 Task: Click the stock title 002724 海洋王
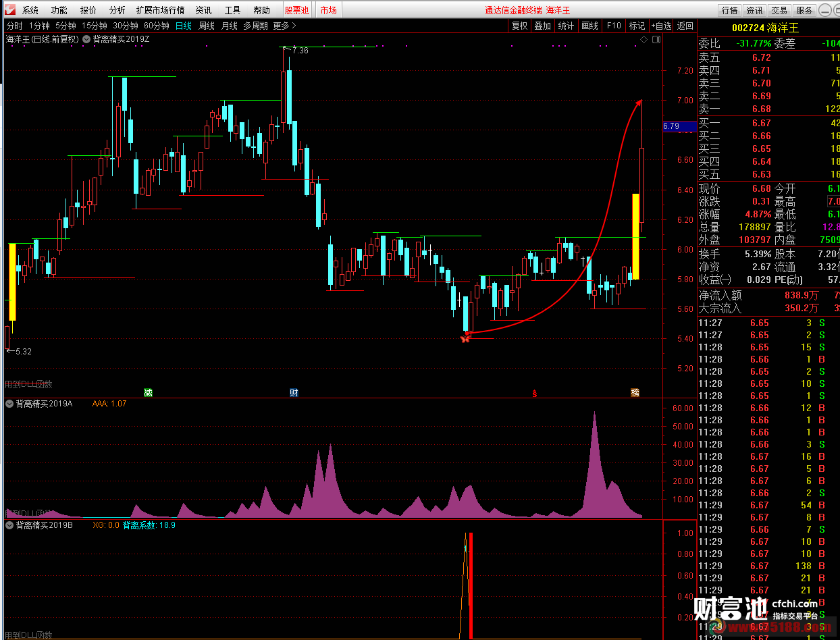(765, 28)
